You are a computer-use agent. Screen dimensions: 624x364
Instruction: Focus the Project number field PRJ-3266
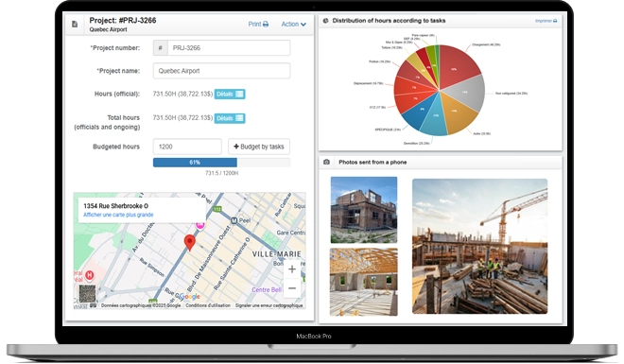pyautogui.click(x=229, y=47)
